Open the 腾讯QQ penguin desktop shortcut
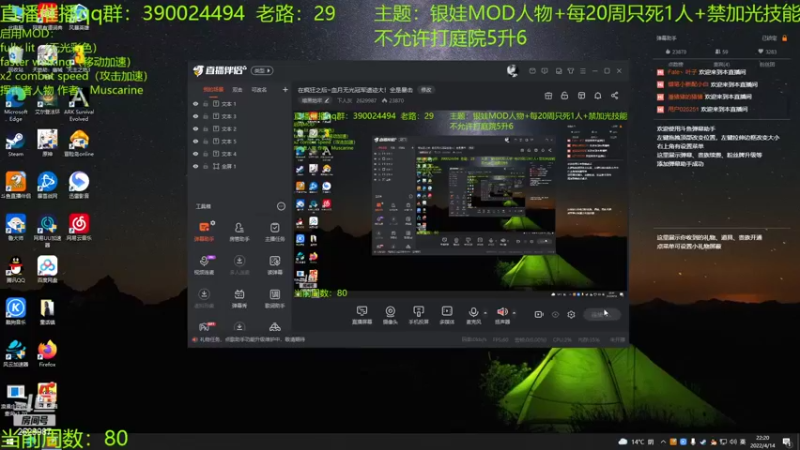 coord(15,269)
